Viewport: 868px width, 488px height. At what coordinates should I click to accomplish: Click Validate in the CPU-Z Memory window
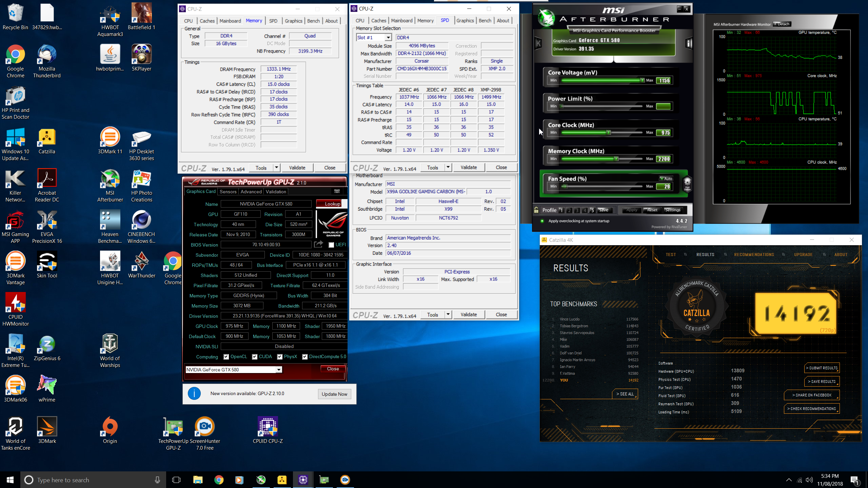coord(297,168)
